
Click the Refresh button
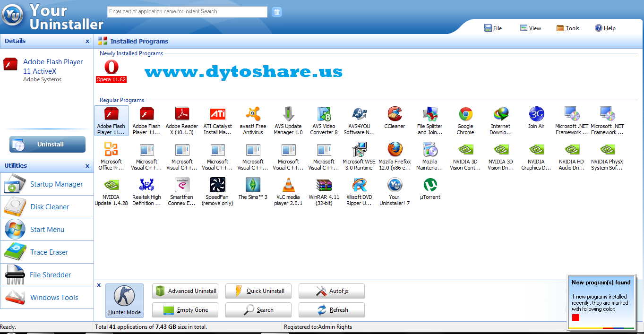(332, 310)
